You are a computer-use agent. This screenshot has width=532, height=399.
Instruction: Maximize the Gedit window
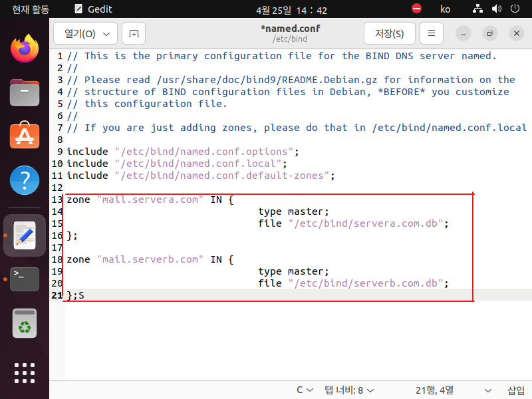tap(489, 33)
